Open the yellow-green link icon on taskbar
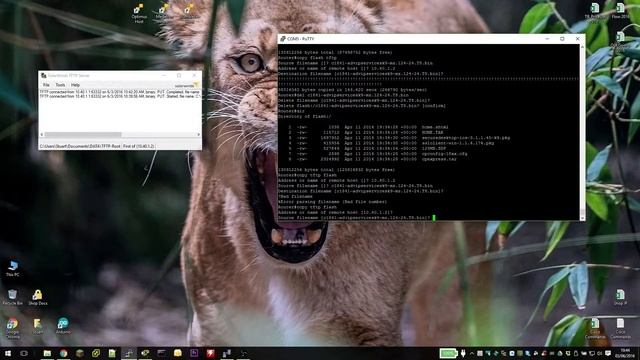The image size is (640, 360). (x=96, y=353)
